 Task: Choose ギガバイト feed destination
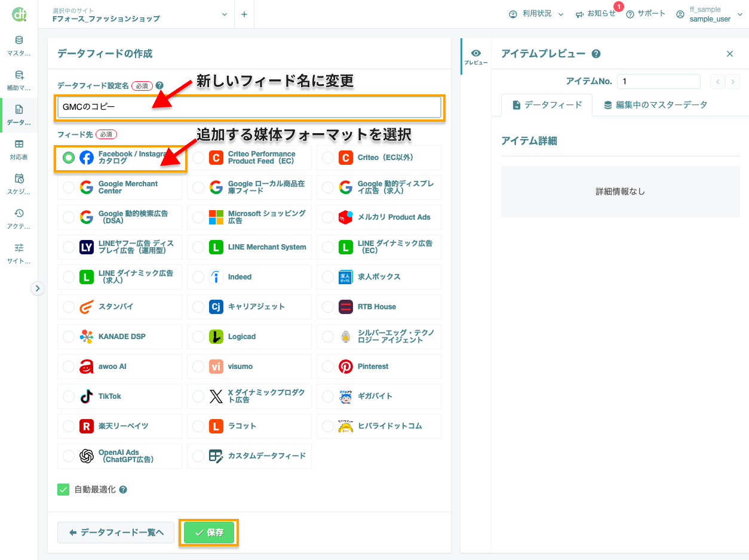tap(379, 396)
